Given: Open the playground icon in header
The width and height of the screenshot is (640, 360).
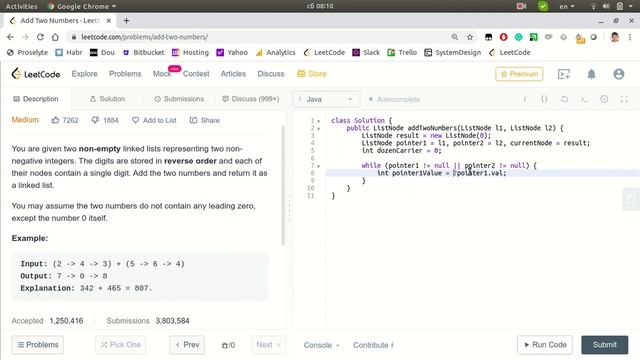Looking at the screenshot, I should click(x=564, y=74).
